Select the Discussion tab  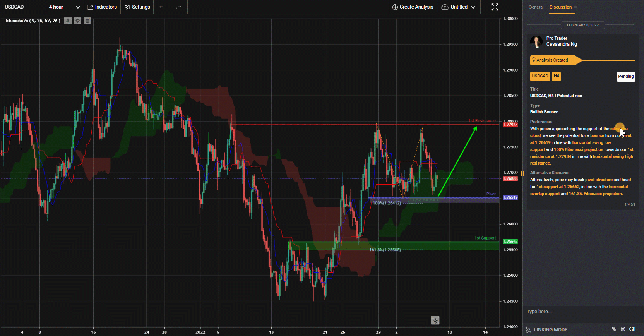(x=560, y=7)
